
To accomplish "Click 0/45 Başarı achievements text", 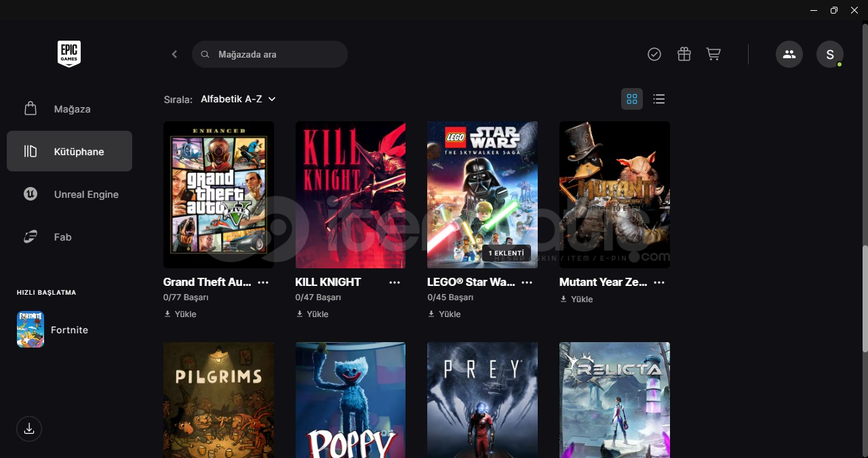I will tap(450, 297).
